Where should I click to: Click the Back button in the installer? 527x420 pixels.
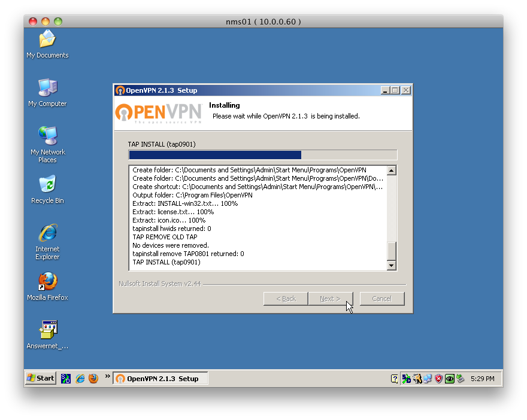[286, 299]
